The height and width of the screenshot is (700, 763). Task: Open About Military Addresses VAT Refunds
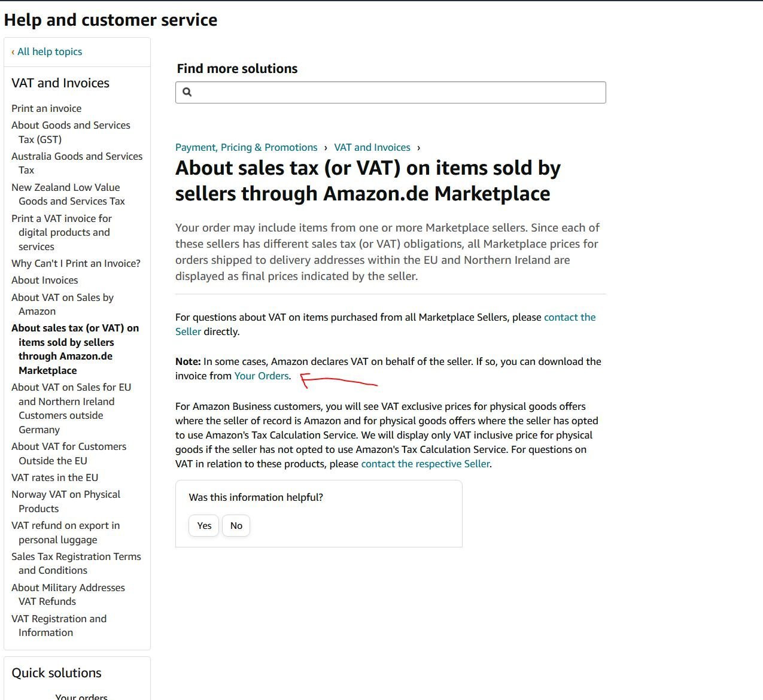(x=68, y=594)
